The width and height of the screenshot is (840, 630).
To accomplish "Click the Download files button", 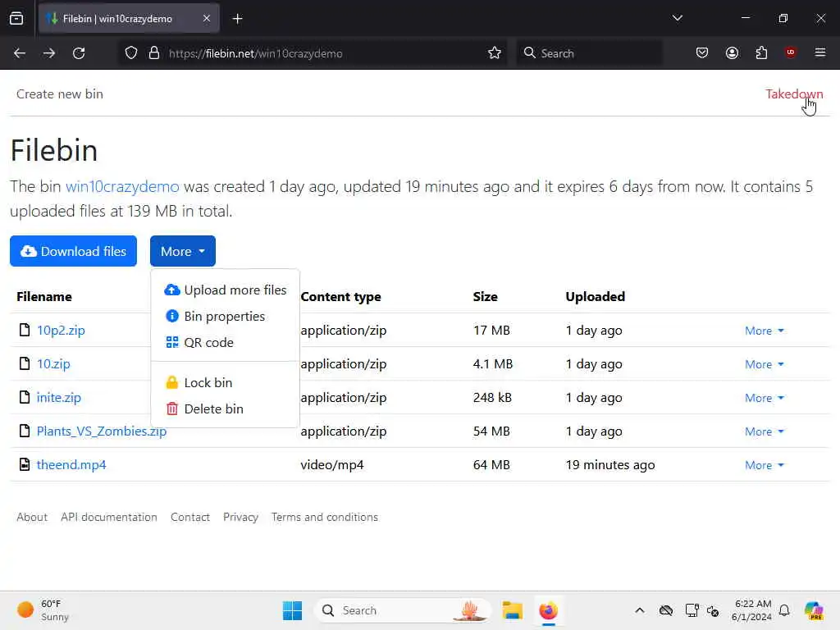I will (x=73, y=251).
